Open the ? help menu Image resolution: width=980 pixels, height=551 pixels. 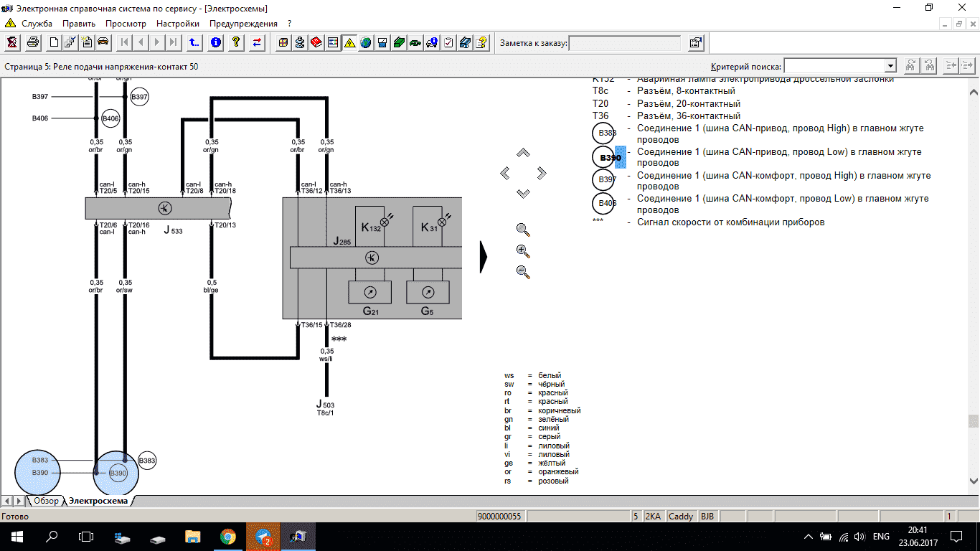click(x=289, y=24)
